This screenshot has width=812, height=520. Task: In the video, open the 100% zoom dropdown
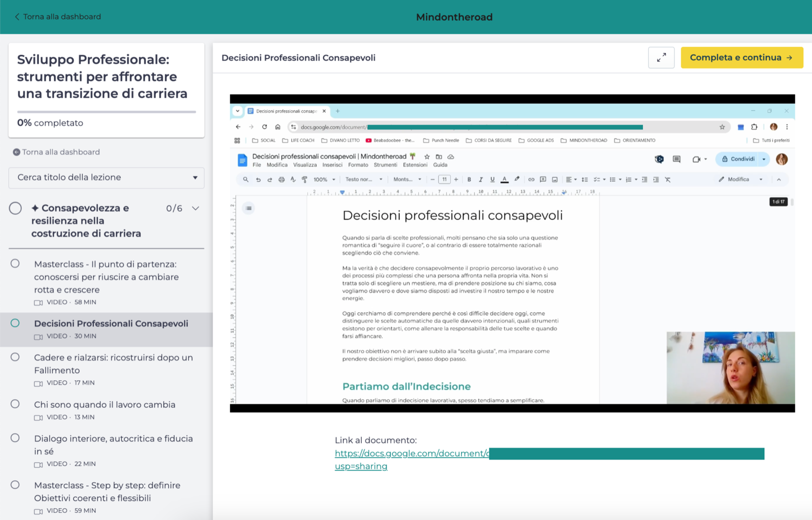(325, 179)
